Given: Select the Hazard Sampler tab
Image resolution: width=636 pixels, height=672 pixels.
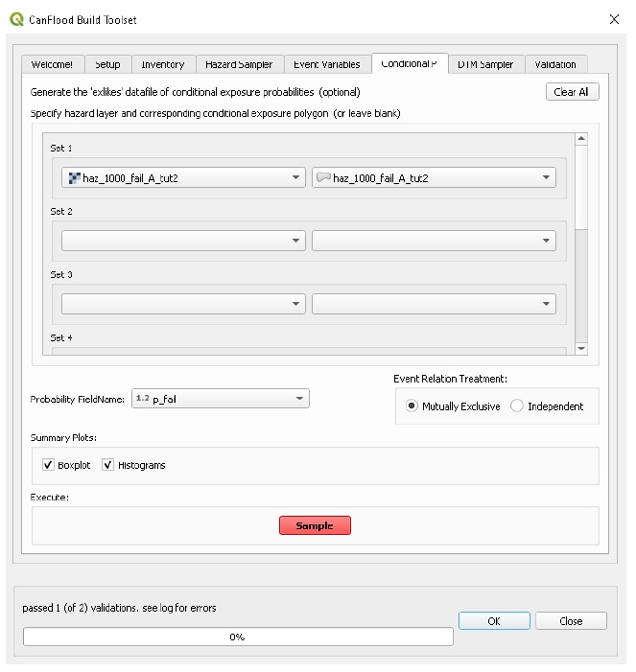Looking at the screenshot, I should [x=239, y=65].
